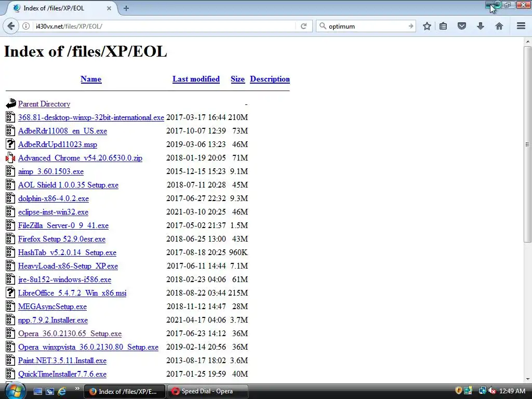This screenshot has height=399, width=532.
Task: Click the 210M size of 368.81 file
Action: [x=238, y=117]
